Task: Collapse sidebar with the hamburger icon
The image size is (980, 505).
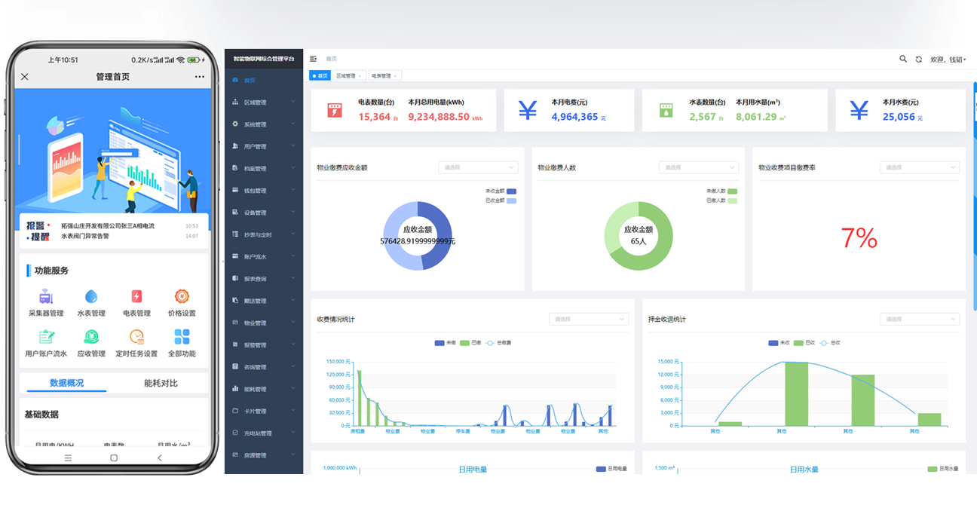Action: (314, 59)
